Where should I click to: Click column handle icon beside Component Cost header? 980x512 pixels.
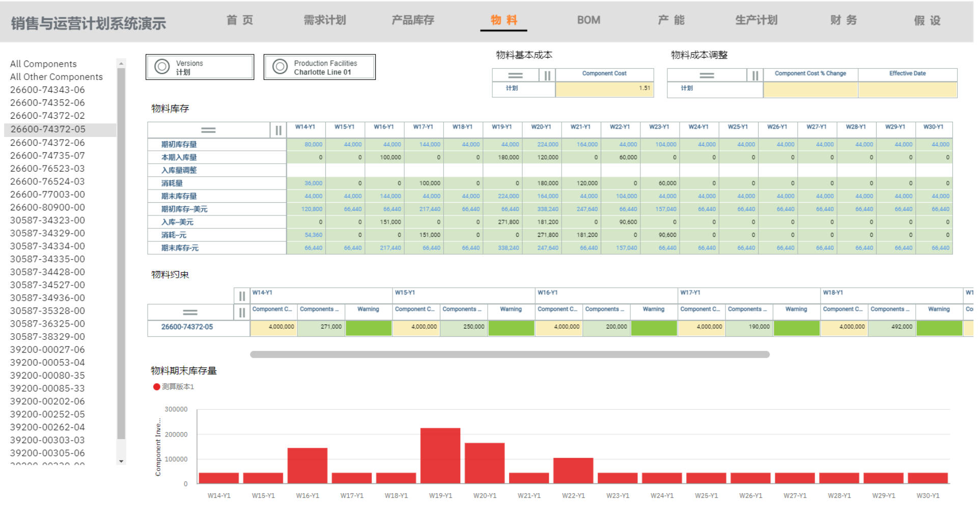click(x=547, y=75)
